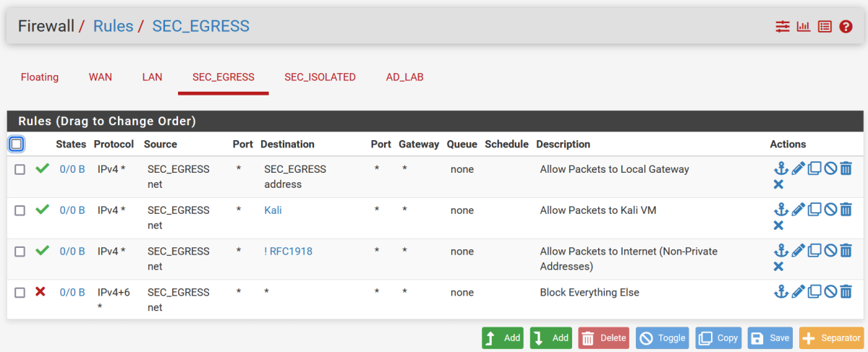The image size is (868, 352).
Task: Open the related settings sliders icon
Action: (x=783, y=27)
